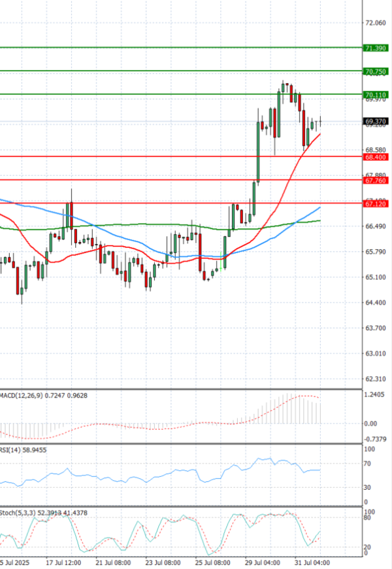Select the green 71.390 price tag
This screenshot has height=569, width=392.
375,48
